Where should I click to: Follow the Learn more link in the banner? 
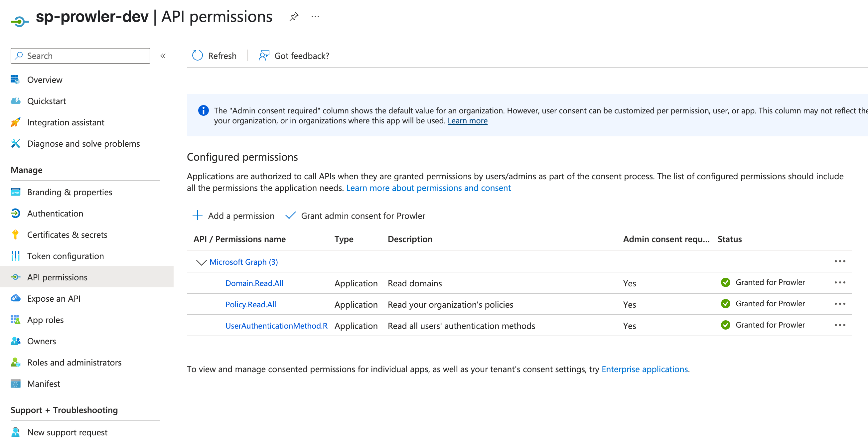[467, 120]
